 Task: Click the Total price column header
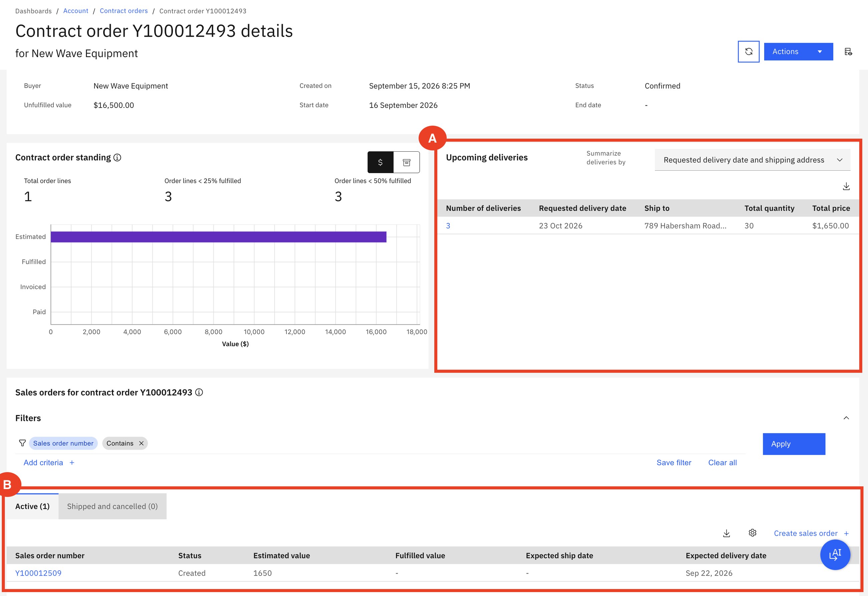point(831,208)
